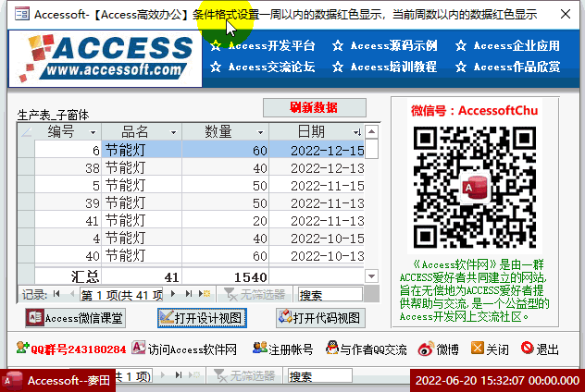Click the star icon beside Access源码示例
585x392 pixels.
click(338, 46)
